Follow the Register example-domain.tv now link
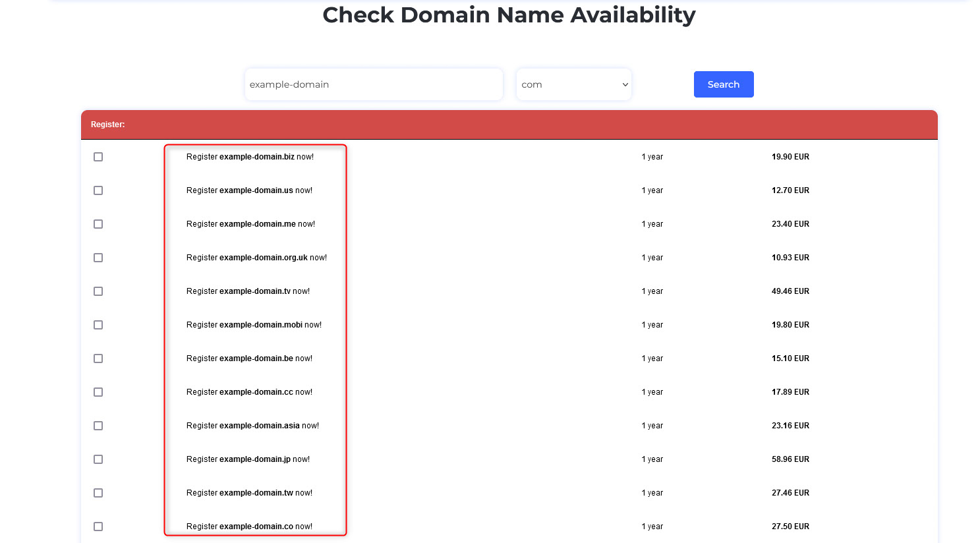 coord(248,291)
